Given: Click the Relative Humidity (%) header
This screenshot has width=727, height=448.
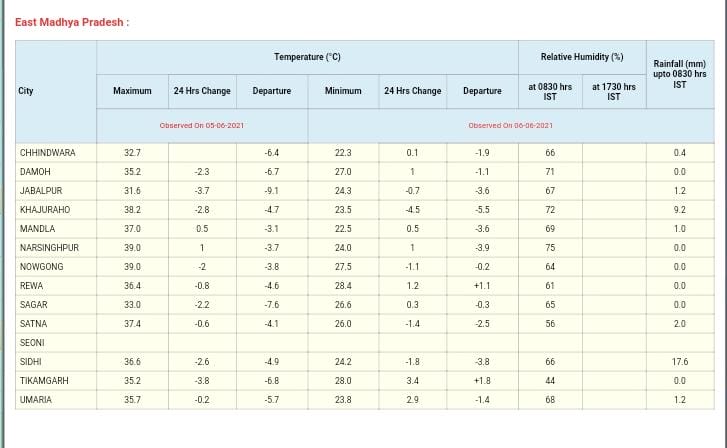Looking at the screenshot, I should (x=582, y=57).
